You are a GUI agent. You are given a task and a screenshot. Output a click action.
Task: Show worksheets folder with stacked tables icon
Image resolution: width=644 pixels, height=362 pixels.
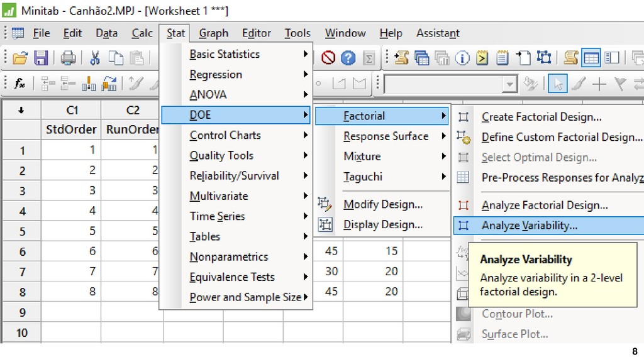pyautogui.click(x=421, y=58)
